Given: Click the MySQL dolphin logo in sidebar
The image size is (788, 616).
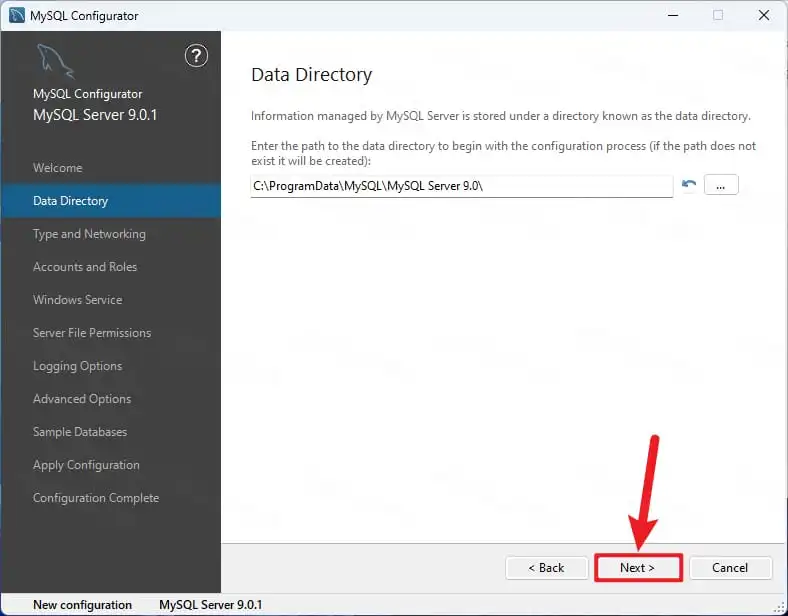Looking at the screenshot, I should [55, 61].
